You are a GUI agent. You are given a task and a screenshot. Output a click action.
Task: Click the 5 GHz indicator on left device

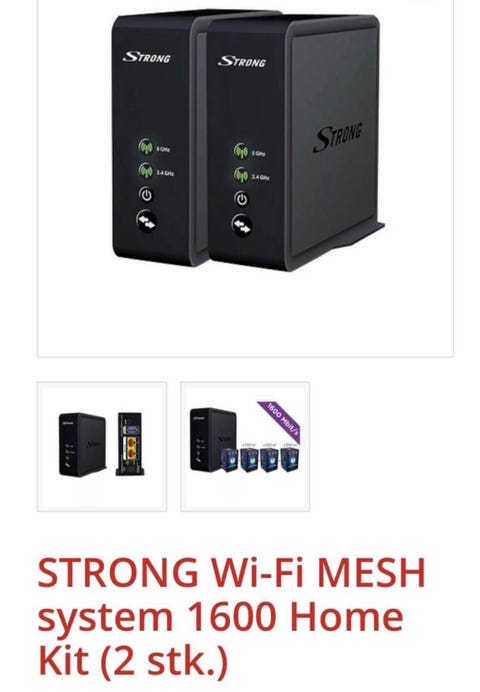click(x=154, y=147)
